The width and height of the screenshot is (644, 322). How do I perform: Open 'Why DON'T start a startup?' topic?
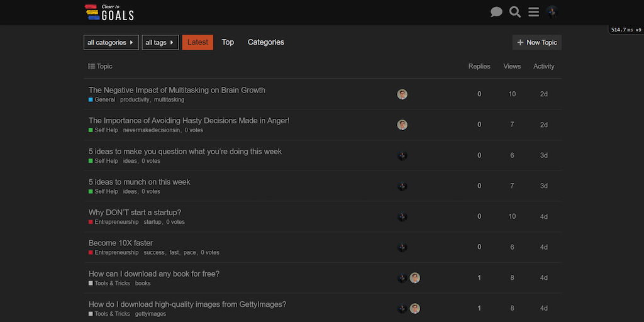click(x=135, y=213)
